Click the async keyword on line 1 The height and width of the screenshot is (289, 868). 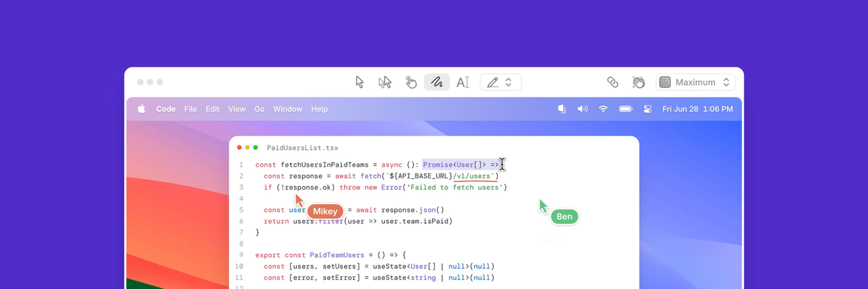coord(391,165)
